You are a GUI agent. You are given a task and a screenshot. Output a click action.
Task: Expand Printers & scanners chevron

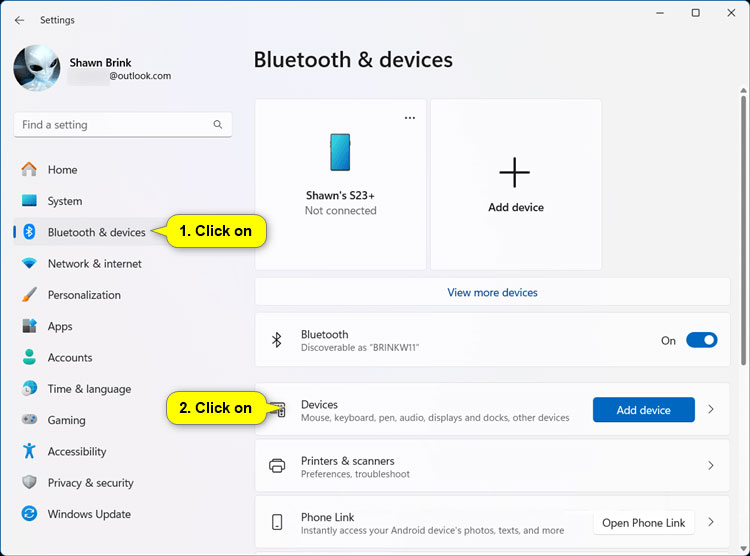[711, 466]
